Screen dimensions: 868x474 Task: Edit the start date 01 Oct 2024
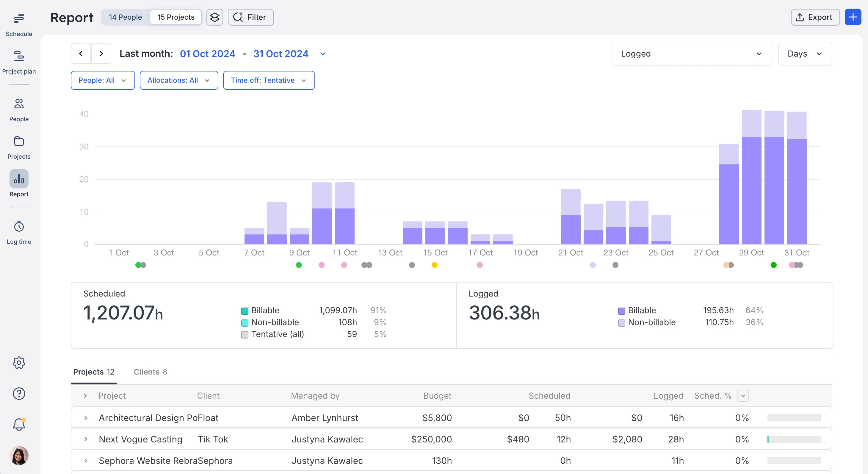pyautogui.click(x=208, y=54)
